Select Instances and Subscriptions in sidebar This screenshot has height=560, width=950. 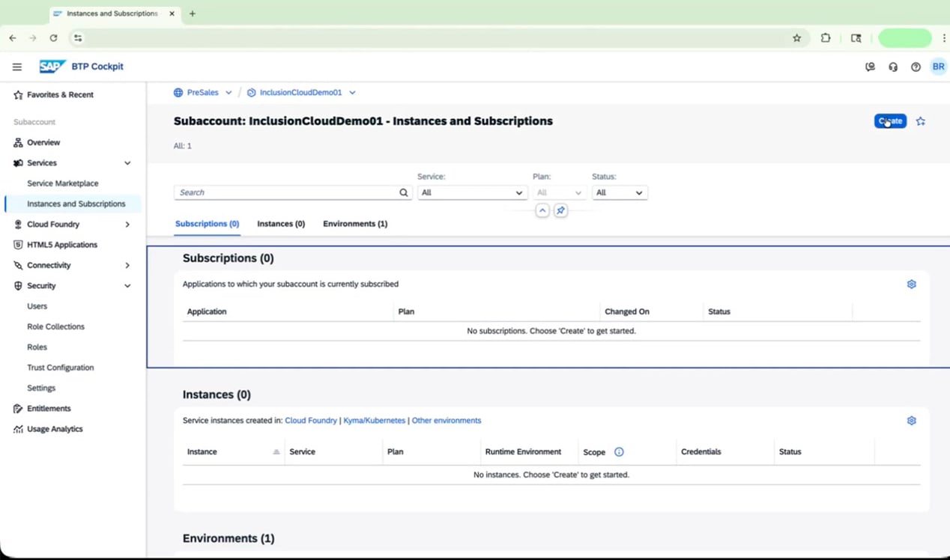pos(76,204)
